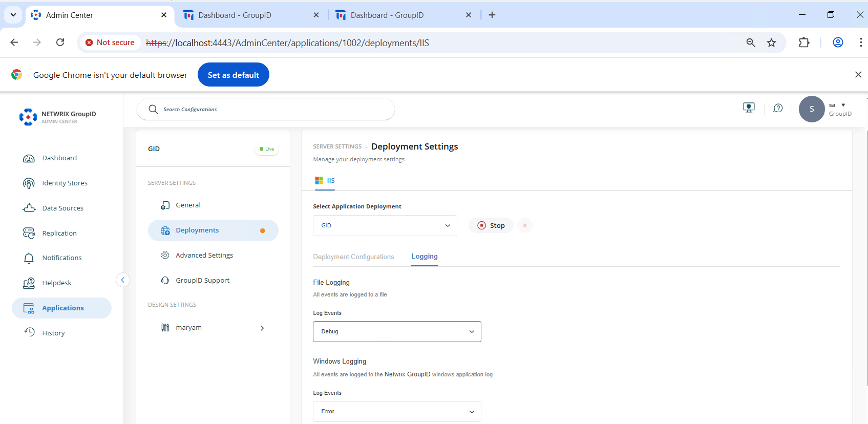Open Windows Logging Log Events dropdown Error
The height and width of the screenshot is (424, 868).
tap(397, 412)
